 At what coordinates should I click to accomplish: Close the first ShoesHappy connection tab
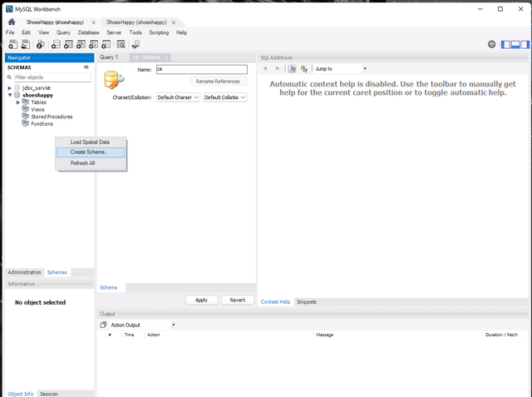pos(94,22)
